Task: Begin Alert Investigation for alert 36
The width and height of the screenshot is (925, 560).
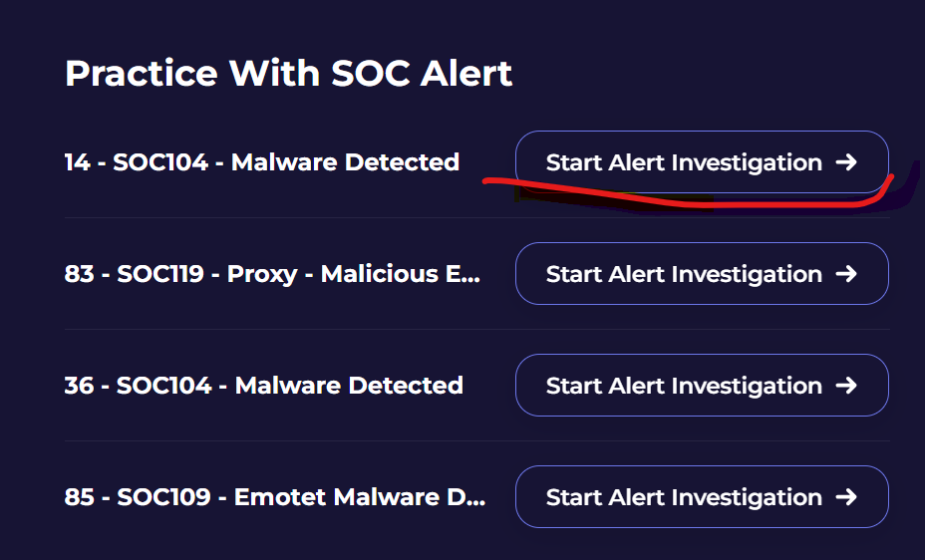Action: pos(684,386)
